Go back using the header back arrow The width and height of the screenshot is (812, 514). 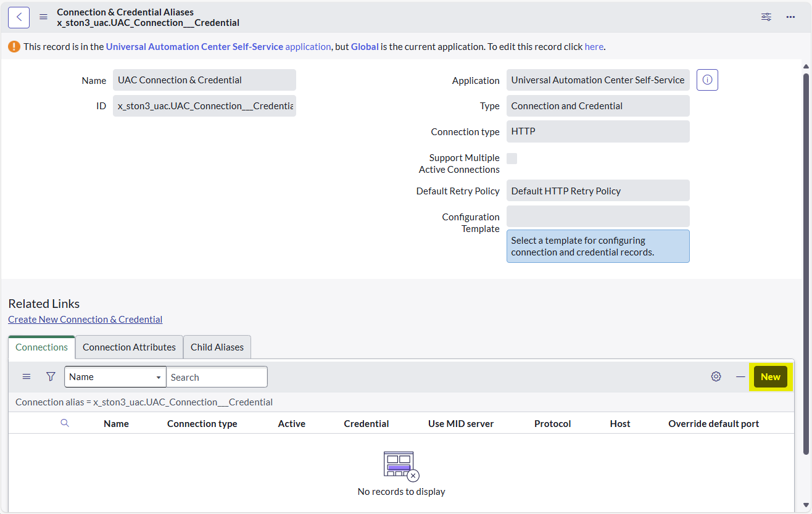pyautogui.click(x=19, y=17)
